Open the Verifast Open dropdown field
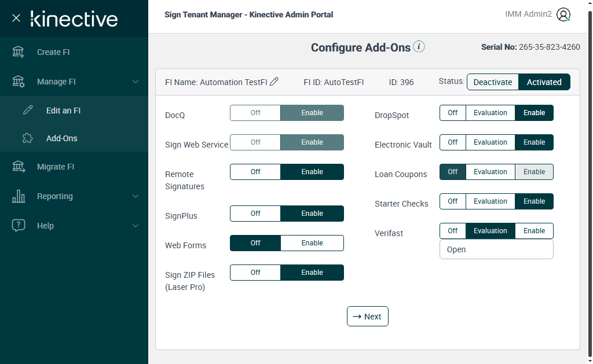Image resolution: width=593 pixels, height=364 pixels. coord(496,249)
